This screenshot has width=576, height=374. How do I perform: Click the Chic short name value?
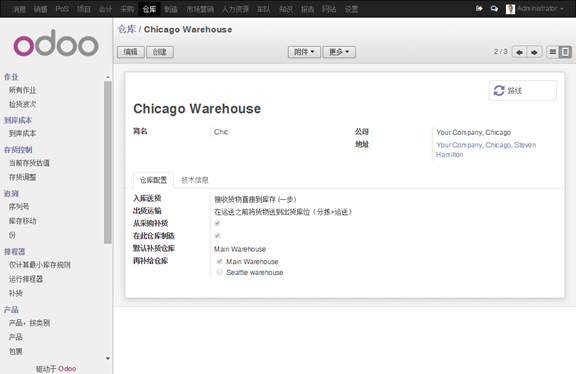(x=221, y=132)
